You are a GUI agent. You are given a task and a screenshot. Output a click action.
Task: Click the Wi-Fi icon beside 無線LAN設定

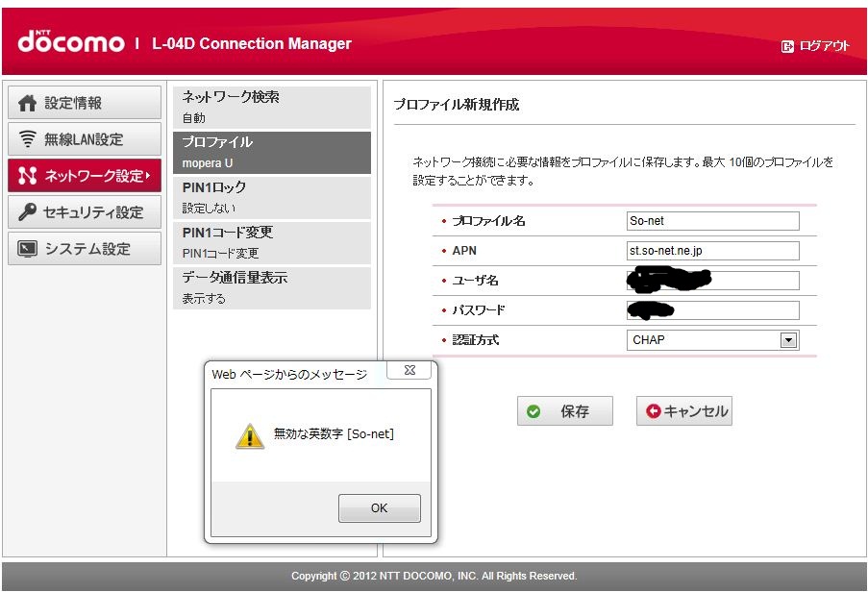(x=27, y=139)
